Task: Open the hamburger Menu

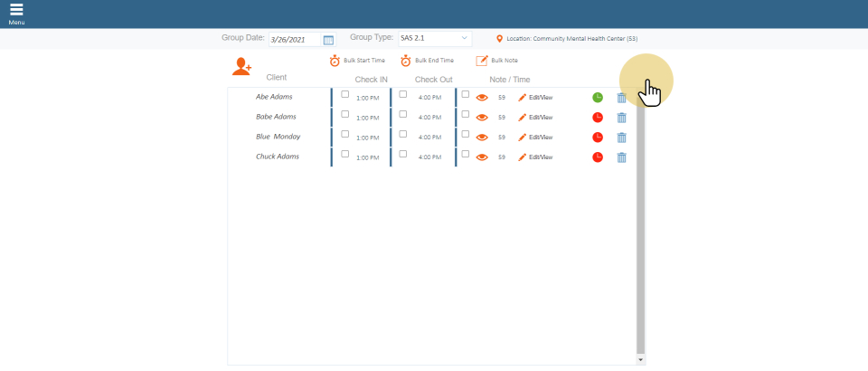Action: pos(16,12)
